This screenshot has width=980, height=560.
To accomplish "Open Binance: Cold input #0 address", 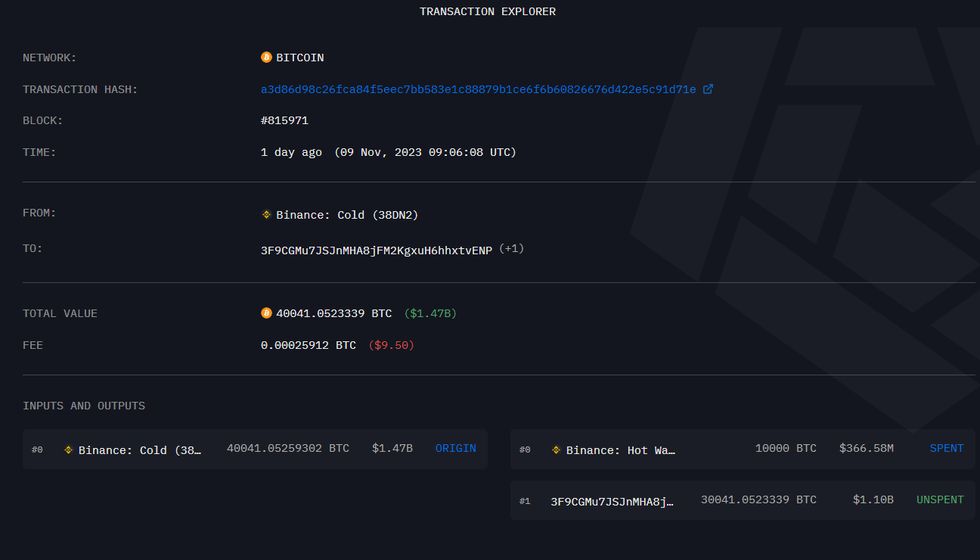I will (x=141, y=450).
